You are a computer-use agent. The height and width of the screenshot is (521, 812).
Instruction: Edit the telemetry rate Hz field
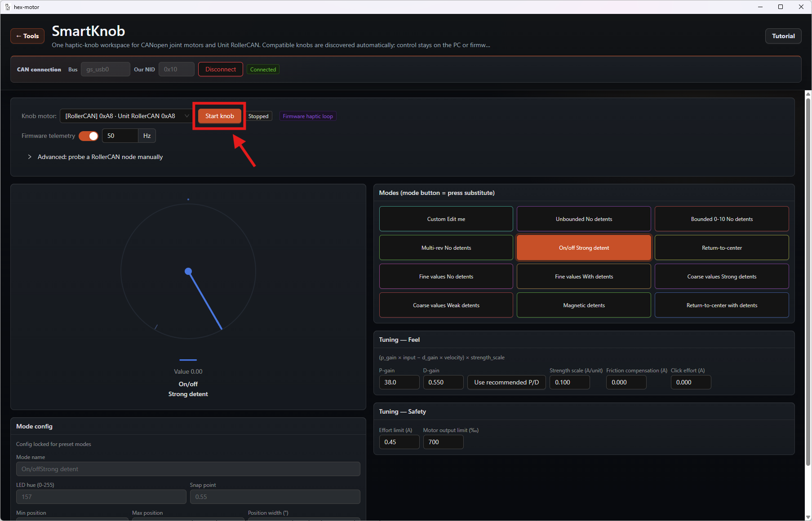click(x=120, y=136)
